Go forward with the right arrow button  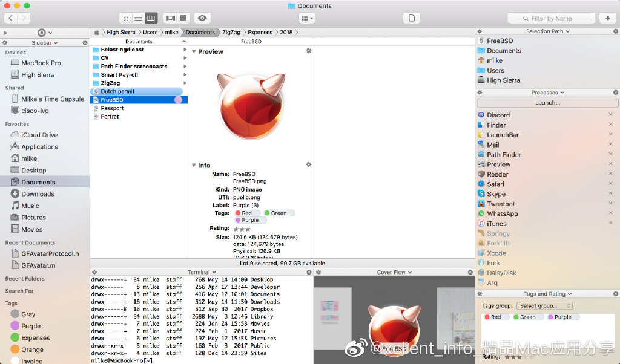24,18
